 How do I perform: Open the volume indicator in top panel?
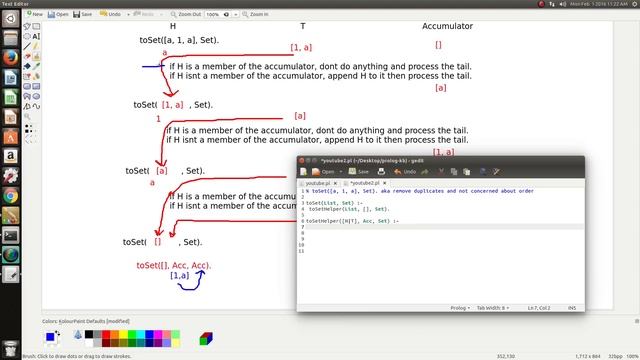coord(563,4)
